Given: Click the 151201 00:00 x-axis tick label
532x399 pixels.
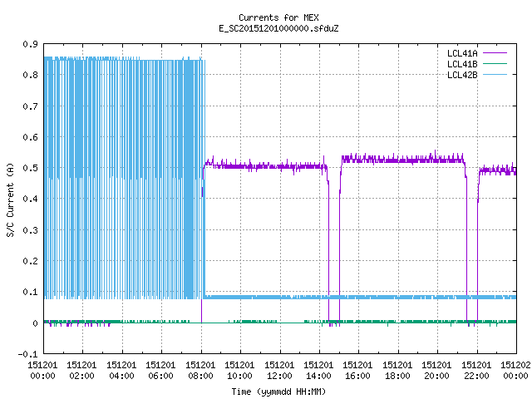Looking at the screenshot, I should (42, 370).
